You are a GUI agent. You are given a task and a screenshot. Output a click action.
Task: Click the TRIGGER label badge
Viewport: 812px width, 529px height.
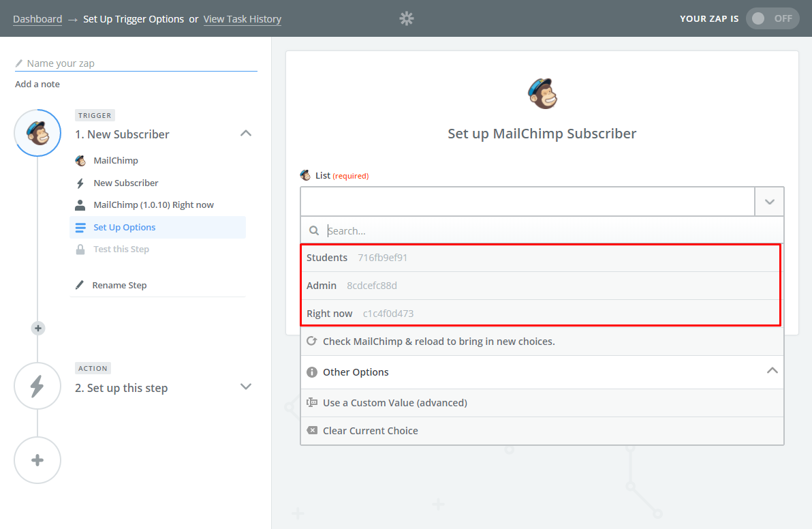(95, 115)
